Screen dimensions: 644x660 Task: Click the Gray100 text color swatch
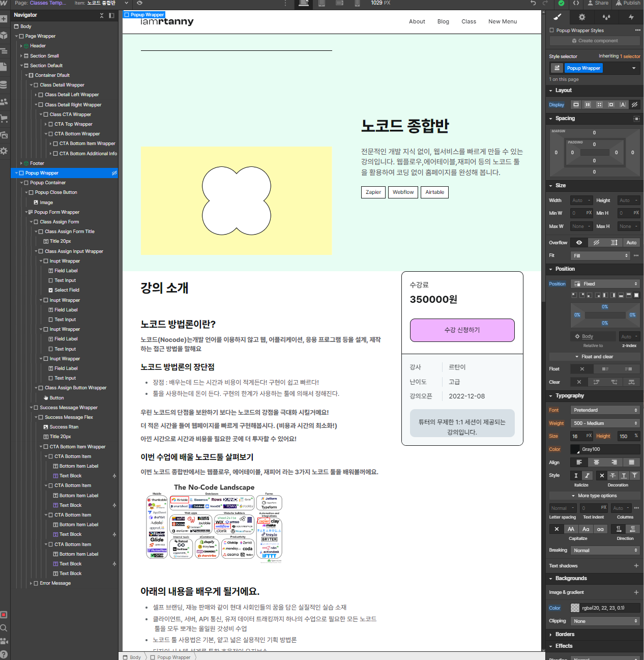(x=575, y=449)
